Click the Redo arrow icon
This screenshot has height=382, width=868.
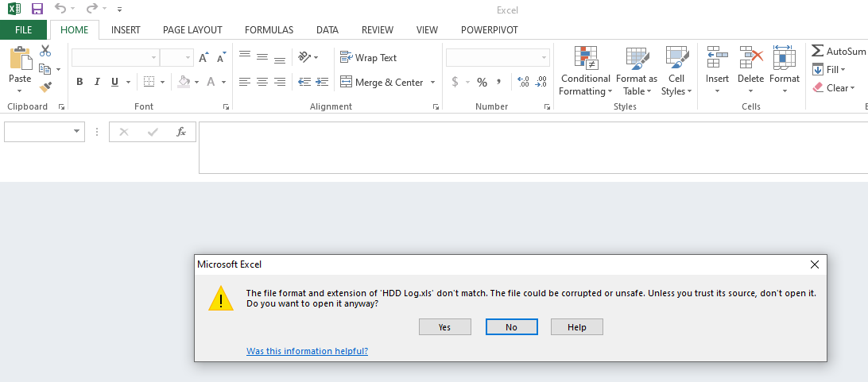pos(92,8)
